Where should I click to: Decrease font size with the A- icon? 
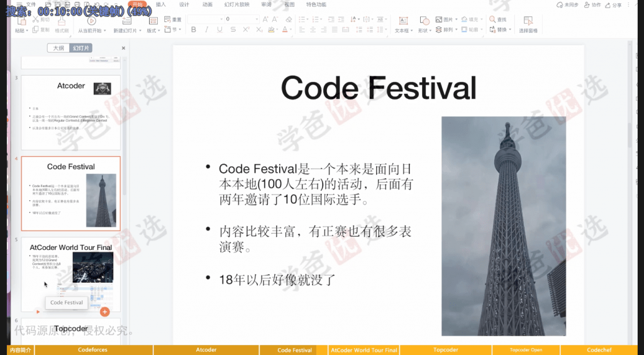coord(275,20)
